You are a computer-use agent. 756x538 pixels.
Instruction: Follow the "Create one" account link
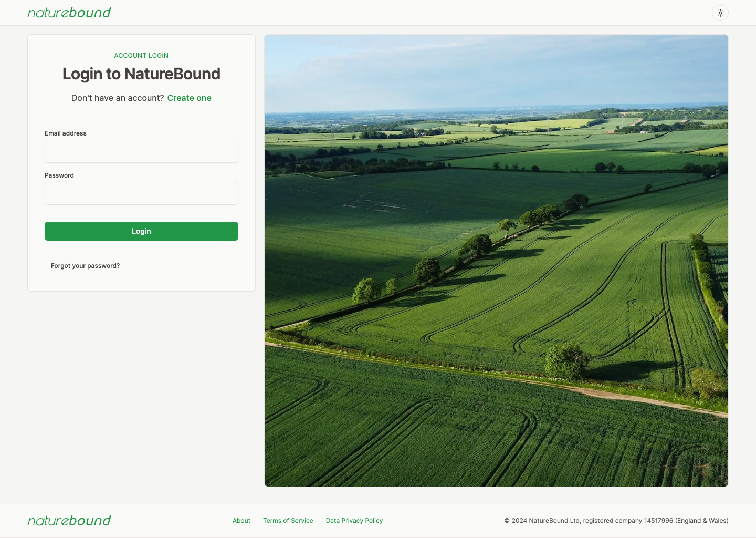coord(189,98)
